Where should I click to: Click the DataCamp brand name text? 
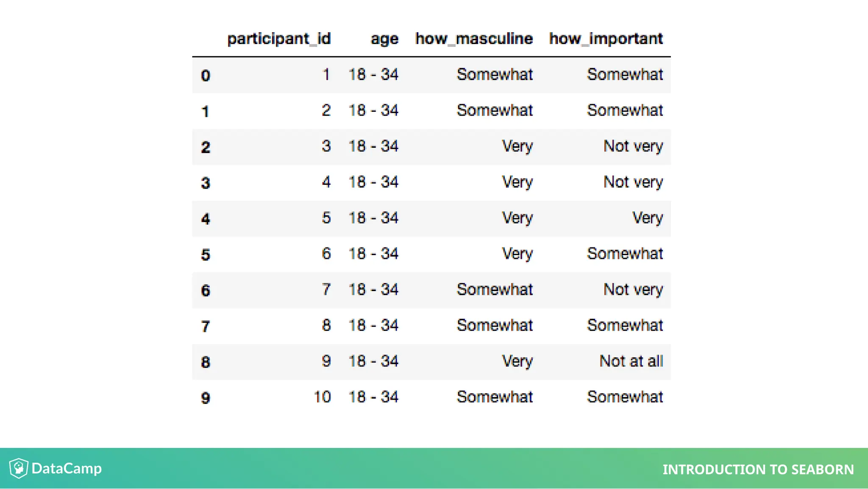pos(67,468)
